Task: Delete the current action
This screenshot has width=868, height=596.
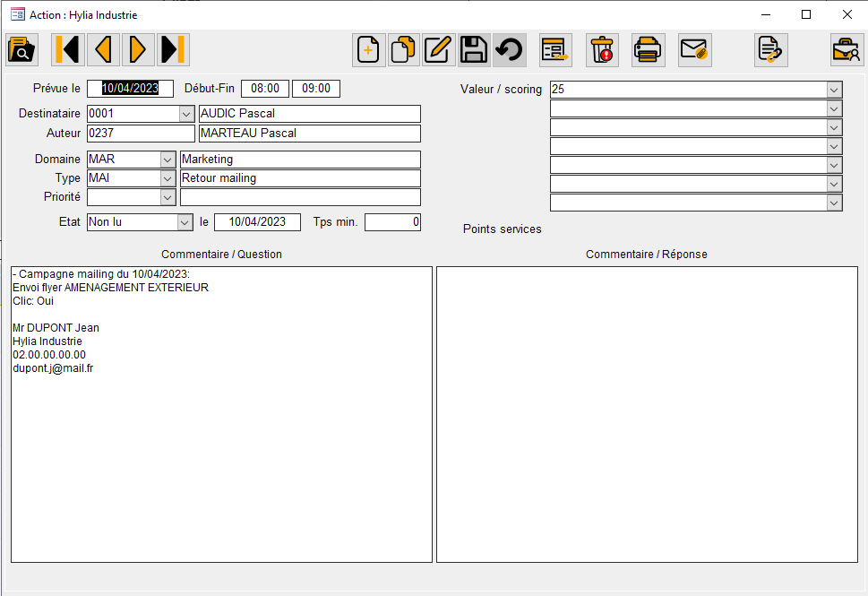Action: [602, 49]
